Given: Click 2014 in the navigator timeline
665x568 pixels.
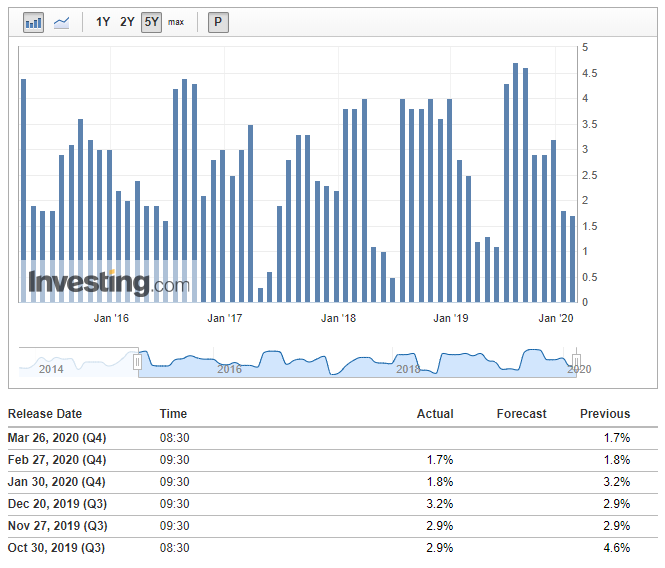Looking at the screenshot, I should 51,369.
